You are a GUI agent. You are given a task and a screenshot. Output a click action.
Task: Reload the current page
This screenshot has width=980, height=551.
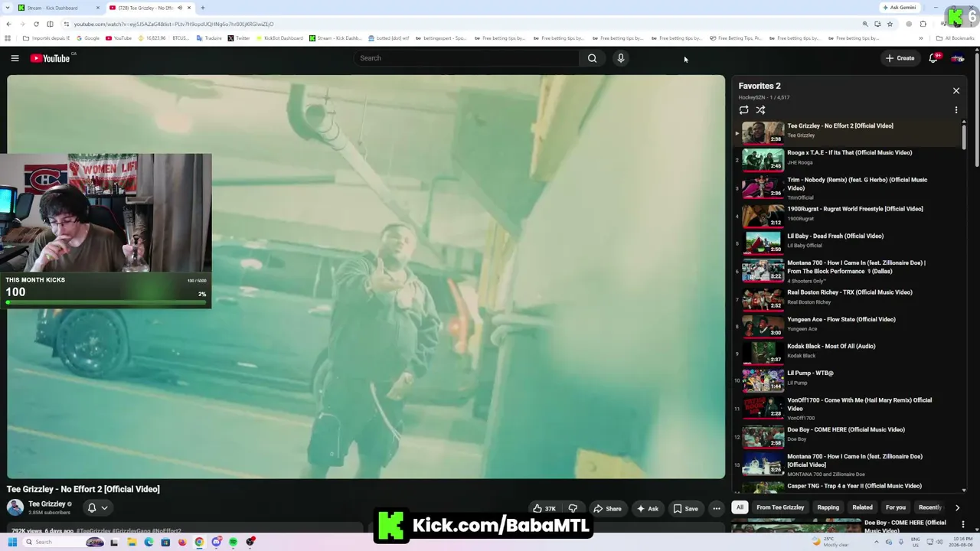[x=36, y=24]
